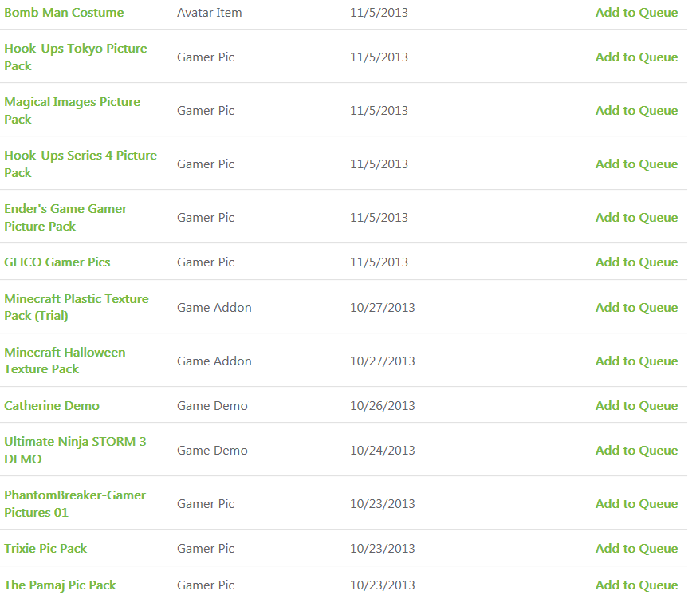Select Game Addon type for Minecraft Halloween pack
The image size is (700, 599).
click(x=214, y=361)
